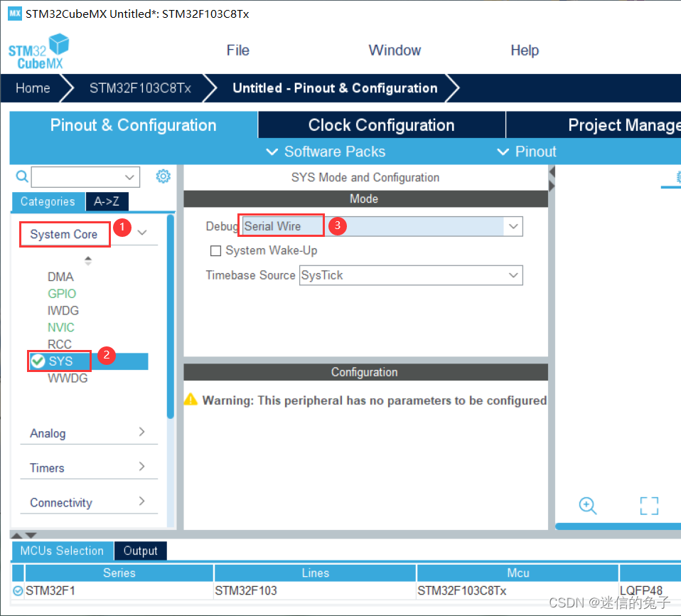The height and width of the screenshot is (616, 681).
Task: Switch to Output tab
Action: coord(140,551)
